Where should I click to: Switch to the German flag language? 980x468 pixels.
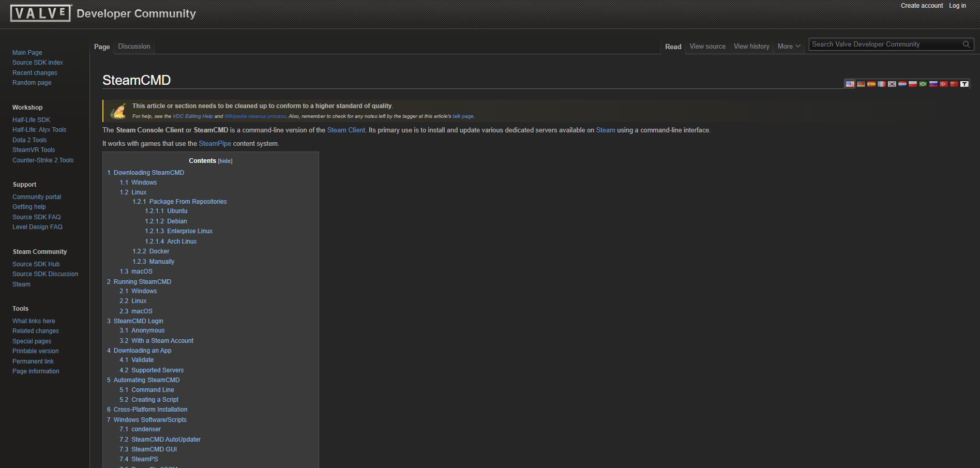click(861, 84)
